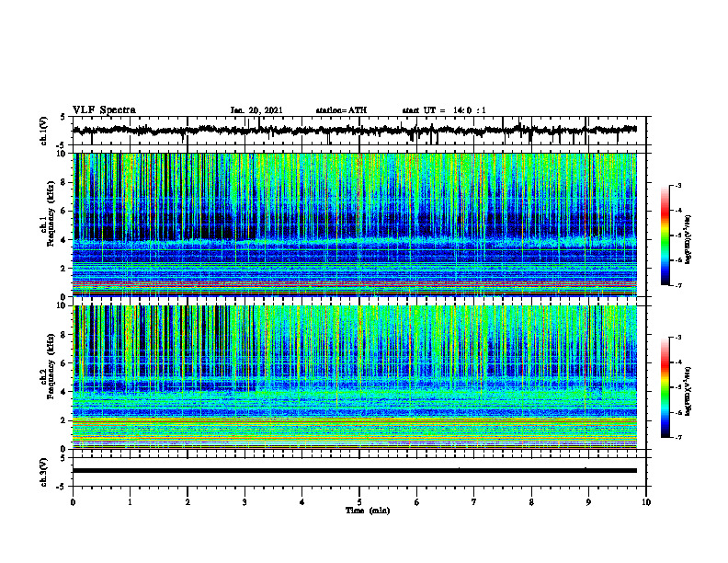Click time axis tick label 2

pyautogui.click(x=188, y=502)
